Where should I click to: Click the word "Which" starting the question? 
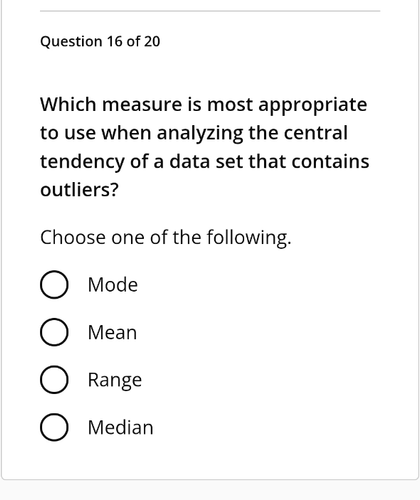point(68,104)
